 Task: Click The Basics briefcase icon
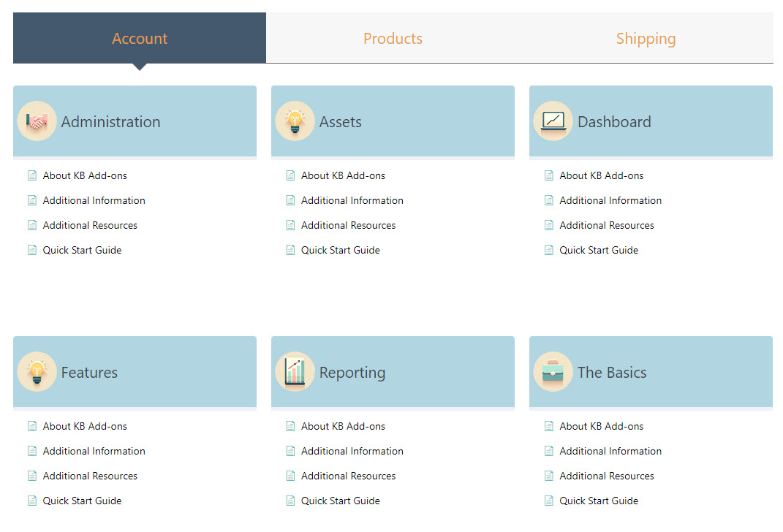[x=553, y=372]
